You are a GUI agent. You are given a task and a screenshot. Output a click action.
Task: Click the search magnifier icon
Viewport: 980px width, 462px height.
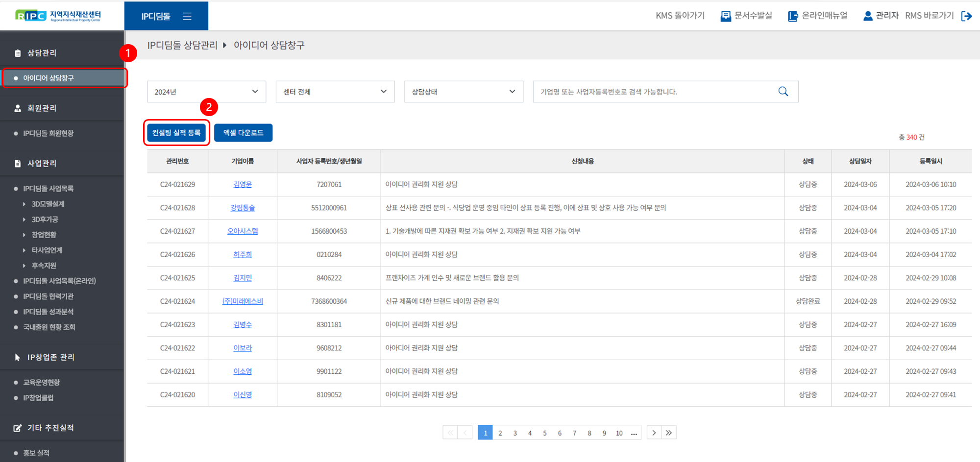(783, 92)
